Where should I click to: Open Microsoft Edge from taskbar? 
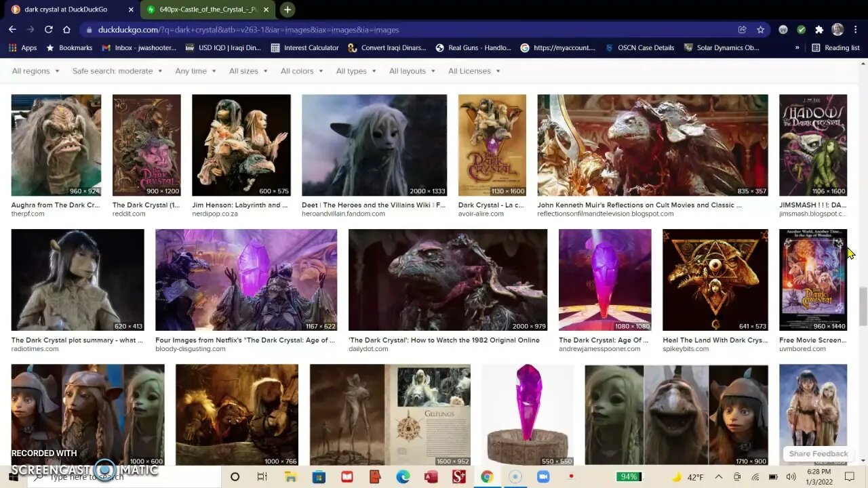point(403,477)
